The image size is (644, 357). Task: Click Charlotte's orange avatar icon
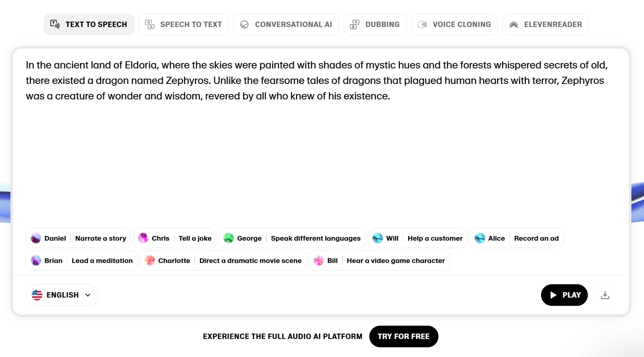coord(150,260)
